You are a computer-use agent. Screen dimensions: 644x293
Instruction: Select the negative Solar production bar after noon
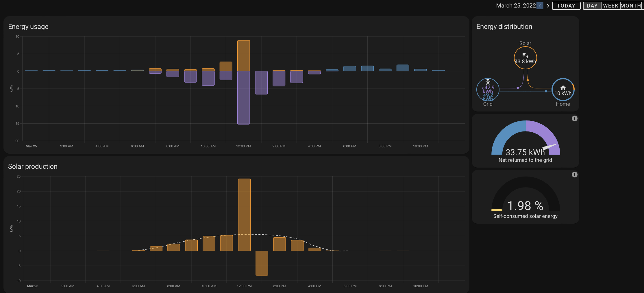[x=262, y=263]
